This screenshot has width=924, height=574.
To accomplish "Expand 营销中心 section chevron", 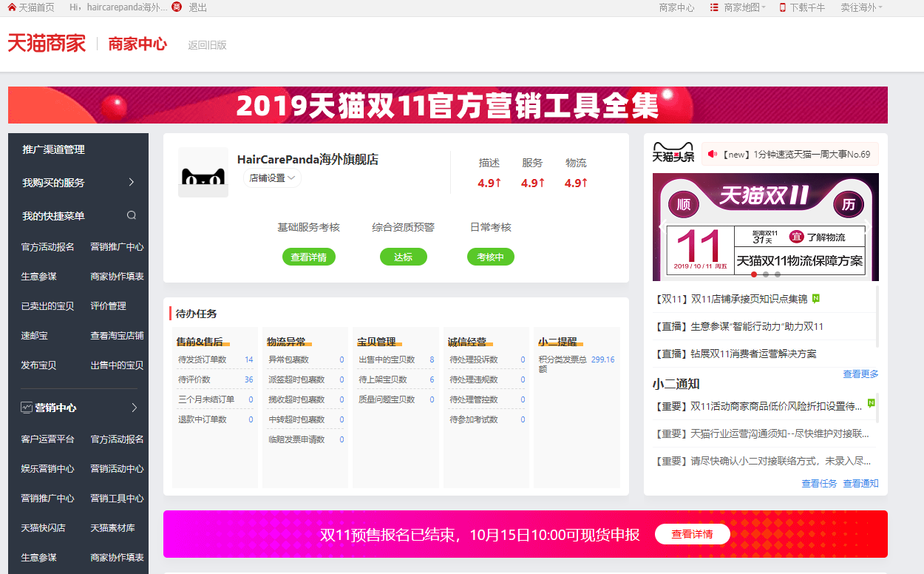I will [x=135, y=408].
